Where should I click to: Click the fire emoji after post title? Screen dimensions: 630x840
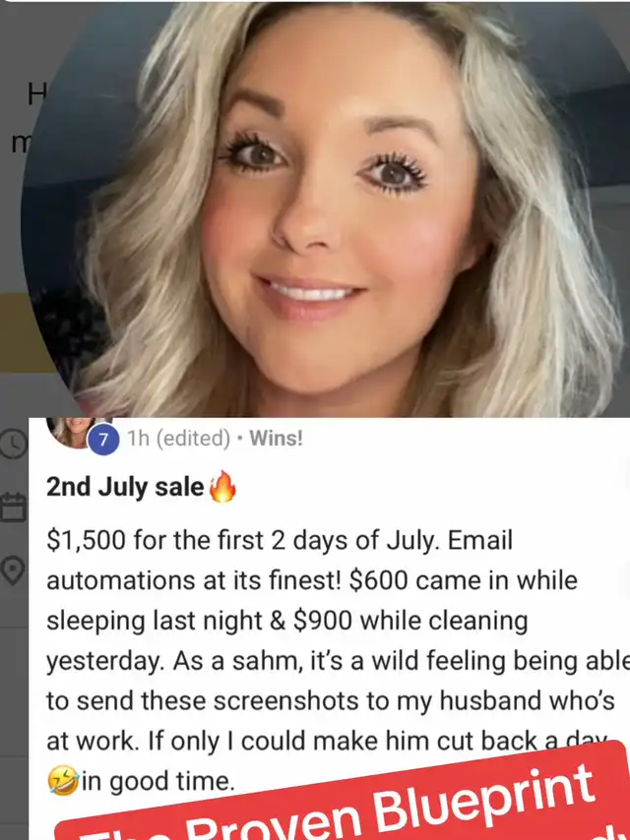222,487
